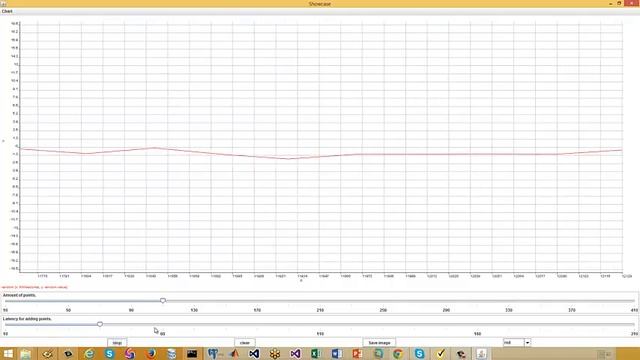640x360 pixels.
Task: Click the Amount of points slider thumb
Action: tap(163, 300)
